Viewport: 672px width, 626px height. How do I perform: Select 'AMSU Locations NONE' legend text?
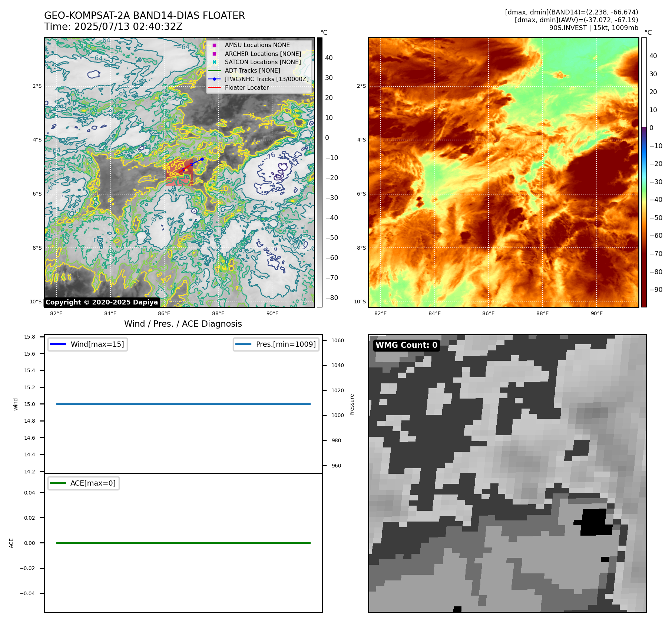257,45
